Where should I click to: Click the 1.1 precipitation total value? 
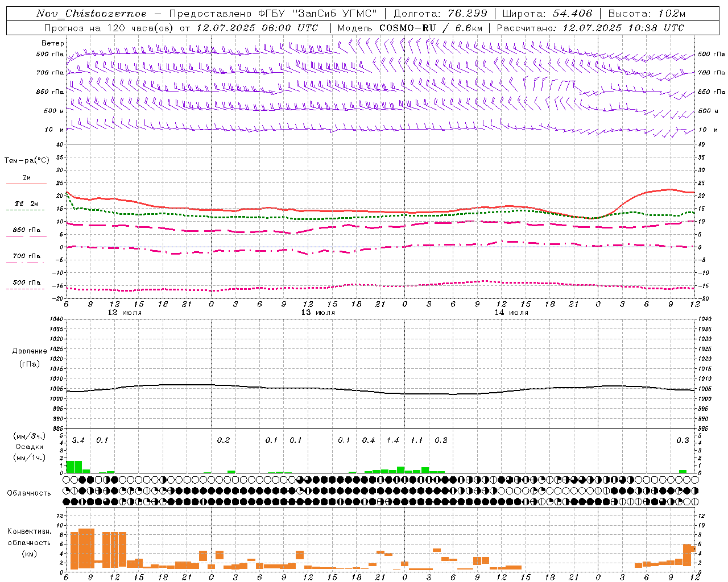(x=417, y=440)
